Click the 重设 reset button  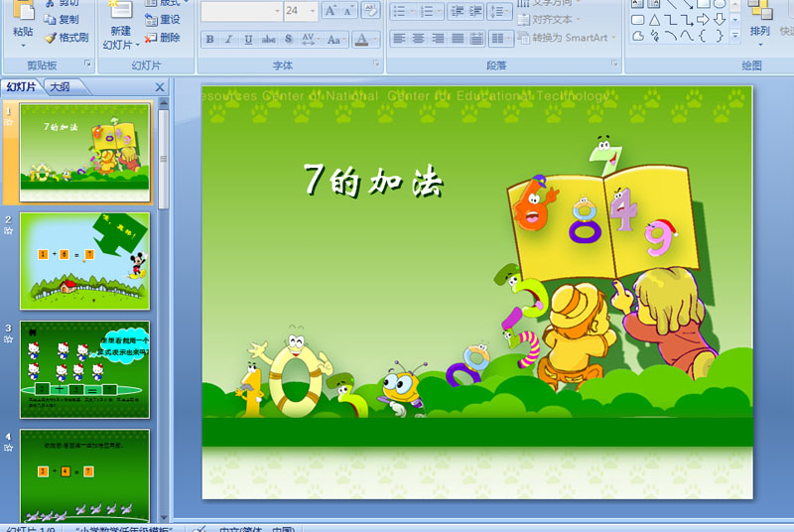(x=162, y=19)
